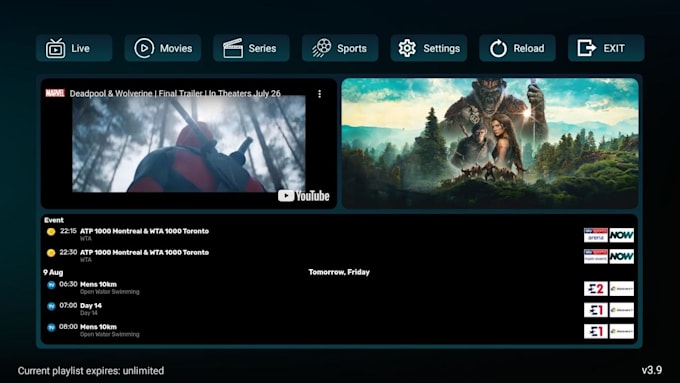Screen dimensions: 680x383
Task: Click the Eurosport 2 channel logo
Action: (x=596, y=288)
